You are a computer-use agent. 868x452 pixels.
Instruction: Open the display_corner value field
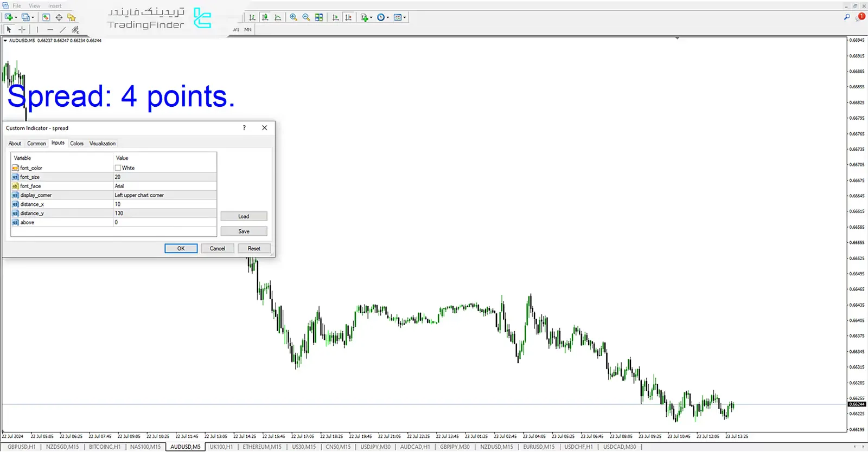[x=165, y=195]
